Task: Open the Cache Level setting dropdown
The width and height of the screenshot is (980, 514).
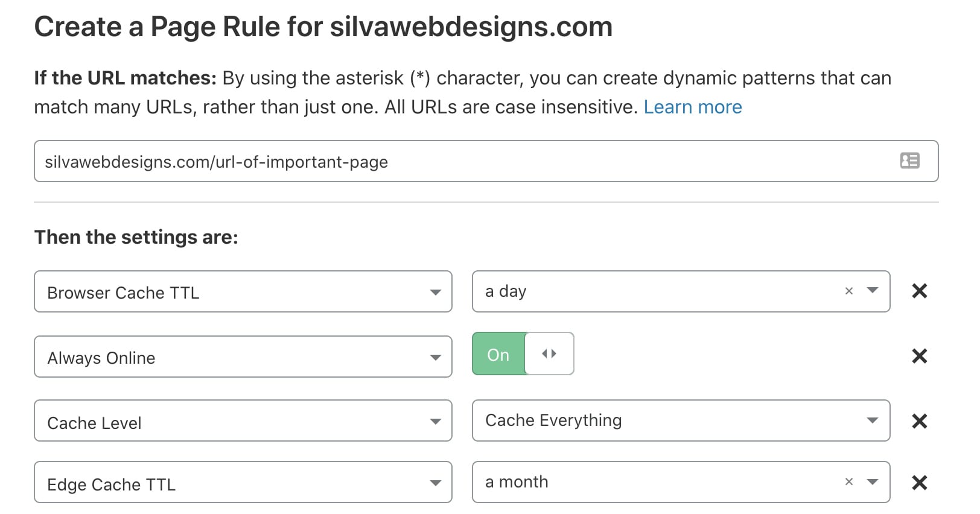Action: pyautogui.click(x=243, y=421)
